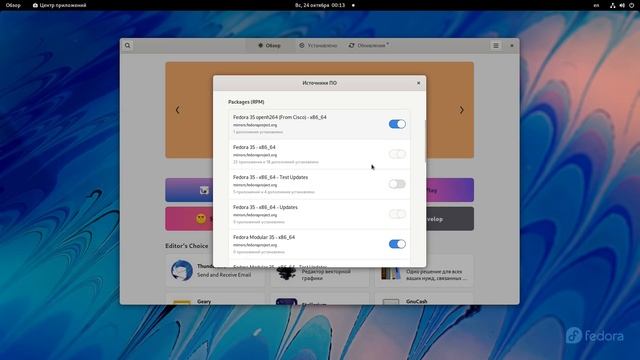The width and height of the screenshot is (640, 360).
Task: Click the network status icon
Action: point(613,5)
